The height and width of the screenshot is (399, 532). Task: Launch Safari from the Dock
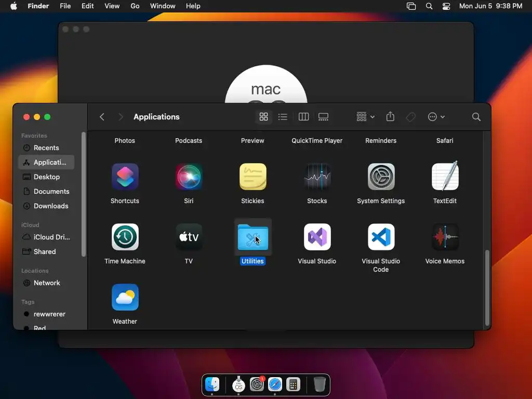point(275,384)
